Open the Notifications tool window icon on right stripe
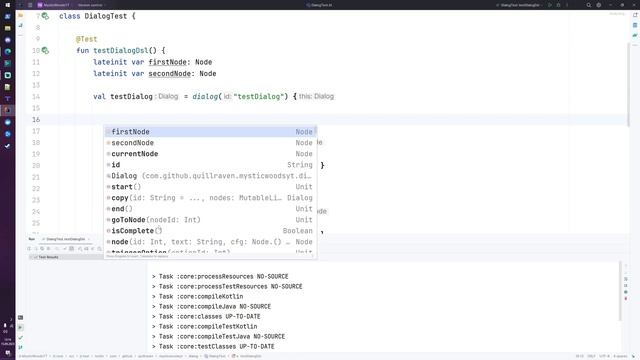640x360 pixels. (x=635, y=15)
